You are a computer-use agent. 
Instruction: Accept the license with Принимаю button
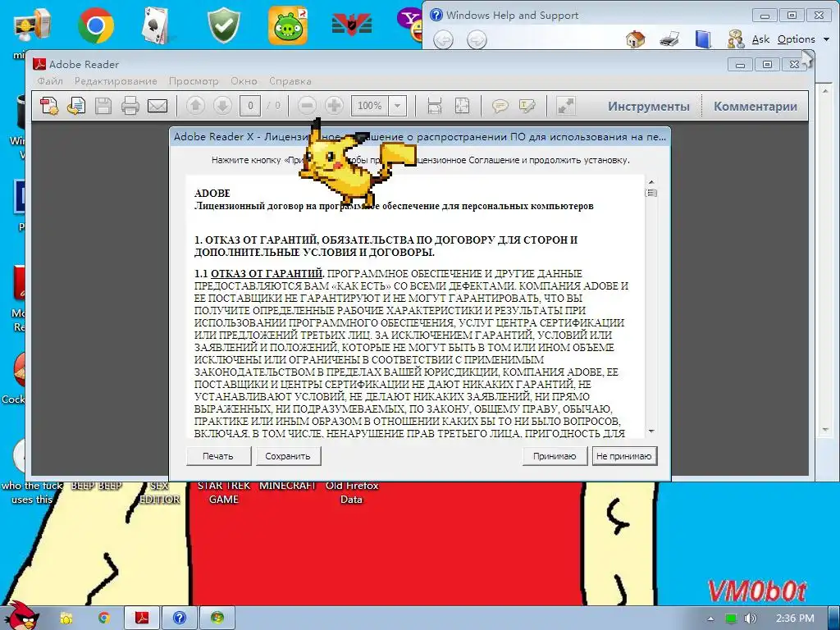555,456
